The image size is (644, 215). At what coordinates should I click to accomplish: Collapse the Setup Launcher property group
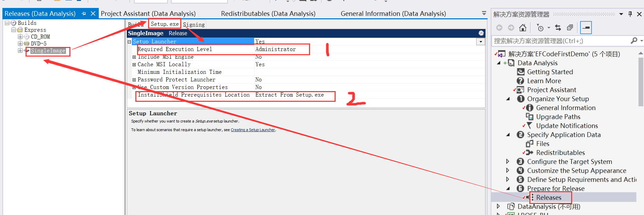coord(129,42)
